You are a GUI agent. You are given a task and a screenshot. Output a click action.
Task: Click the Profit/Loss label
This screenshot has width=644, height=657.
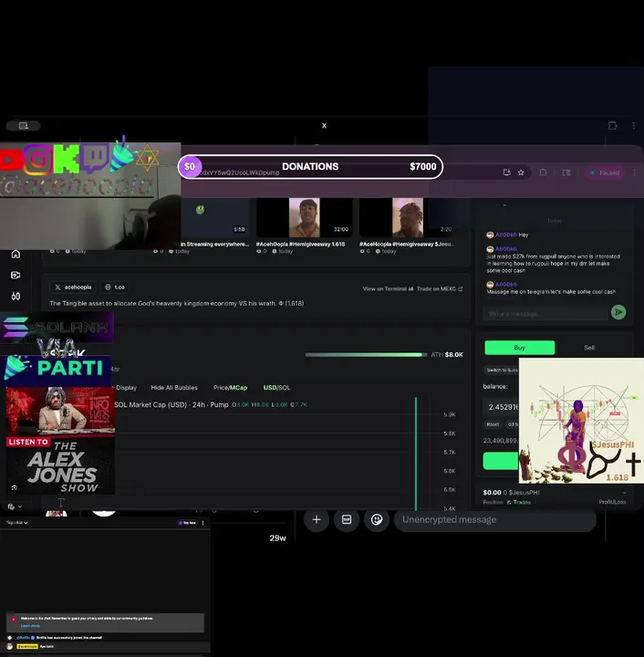[612, 502]
